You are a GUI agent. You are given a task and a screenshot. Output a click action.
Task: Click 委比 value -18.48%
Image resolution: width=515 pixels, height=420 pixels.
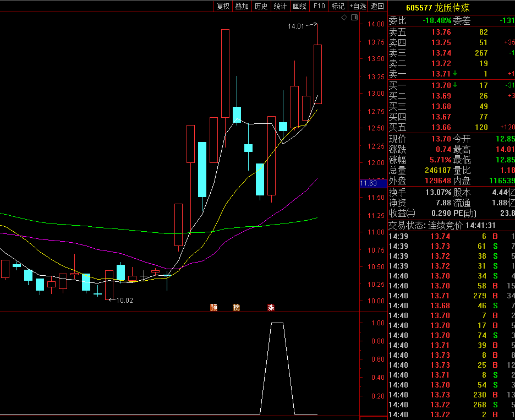[x=437, y=20]
